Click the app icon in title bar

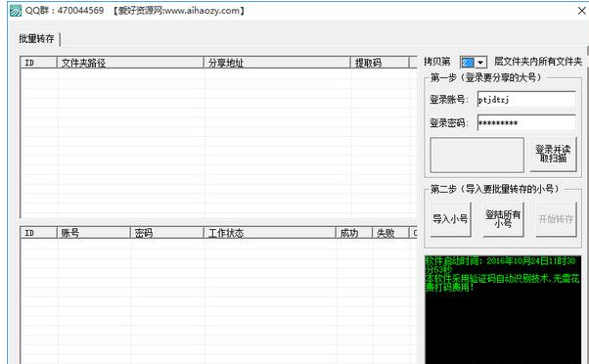click(16, 11)
